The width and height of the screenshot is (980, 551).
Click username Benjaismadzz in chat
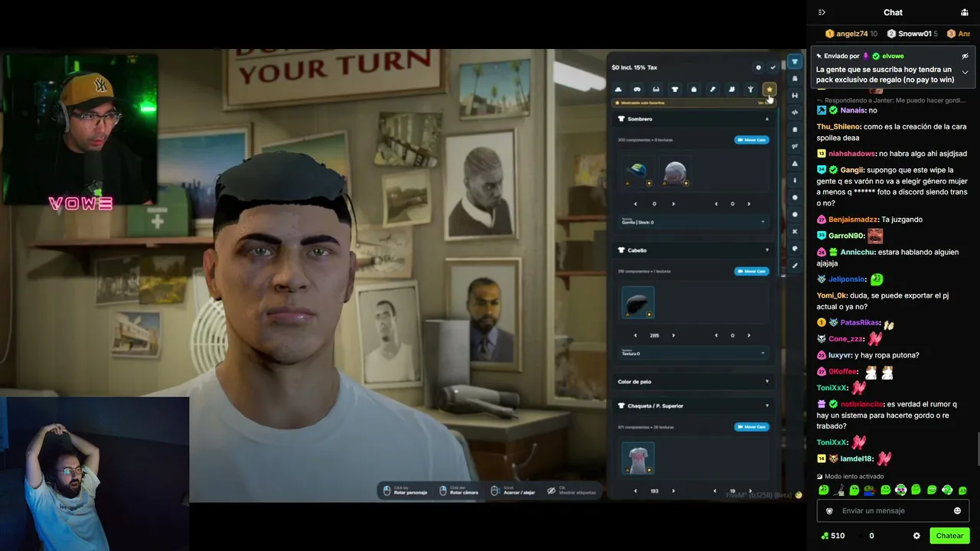tap(853, 220)
